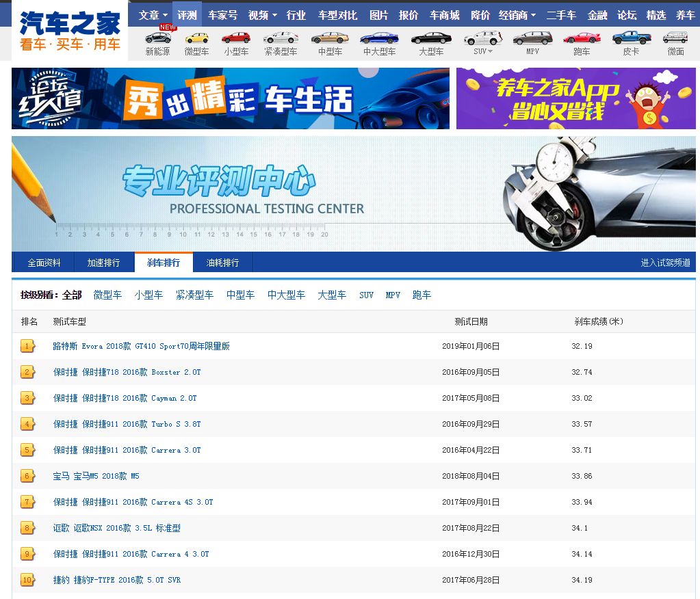Open 报价 in top navigation

coord(409,15)
